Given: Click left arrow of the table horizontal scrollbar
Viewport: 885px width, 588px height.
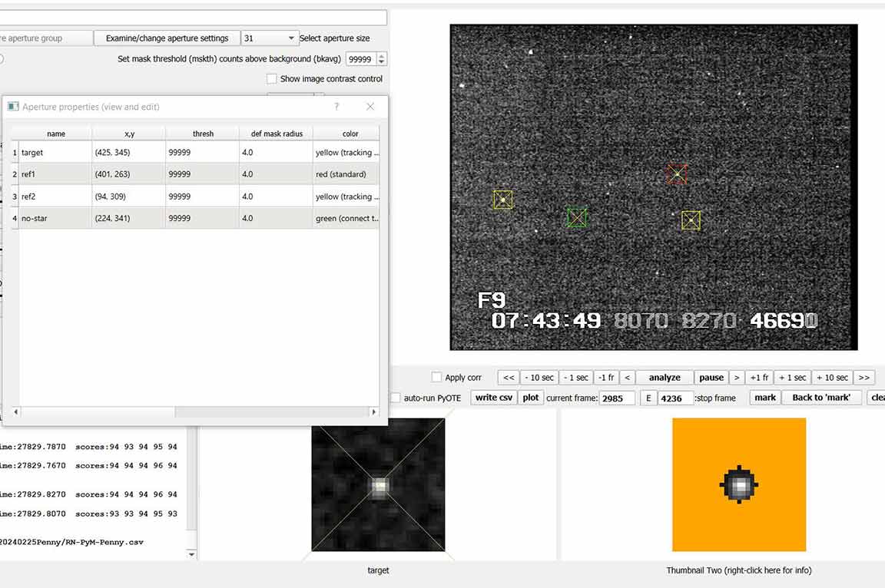Looking at the screenshot, I should pos(16,412).
